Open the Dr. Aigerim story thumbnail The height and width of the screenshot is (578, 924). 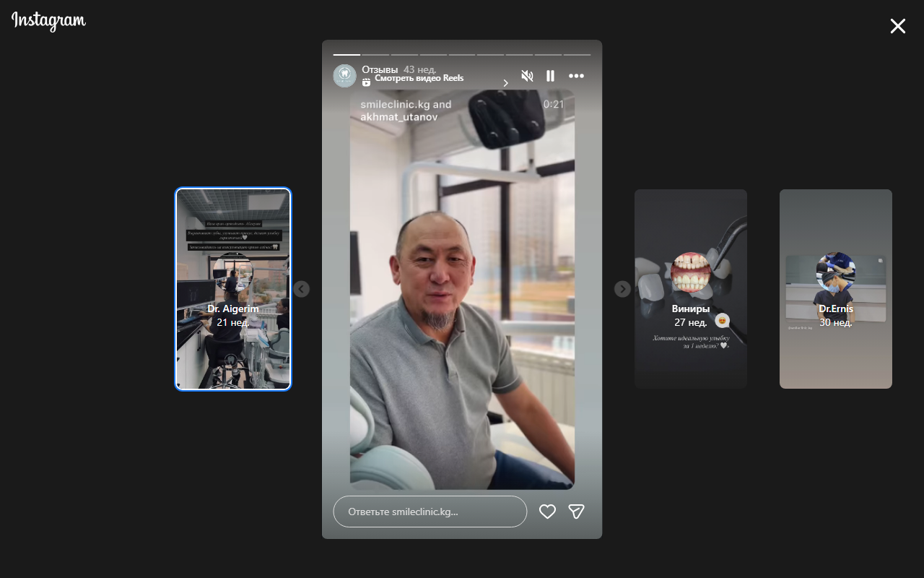coord(232,289)
